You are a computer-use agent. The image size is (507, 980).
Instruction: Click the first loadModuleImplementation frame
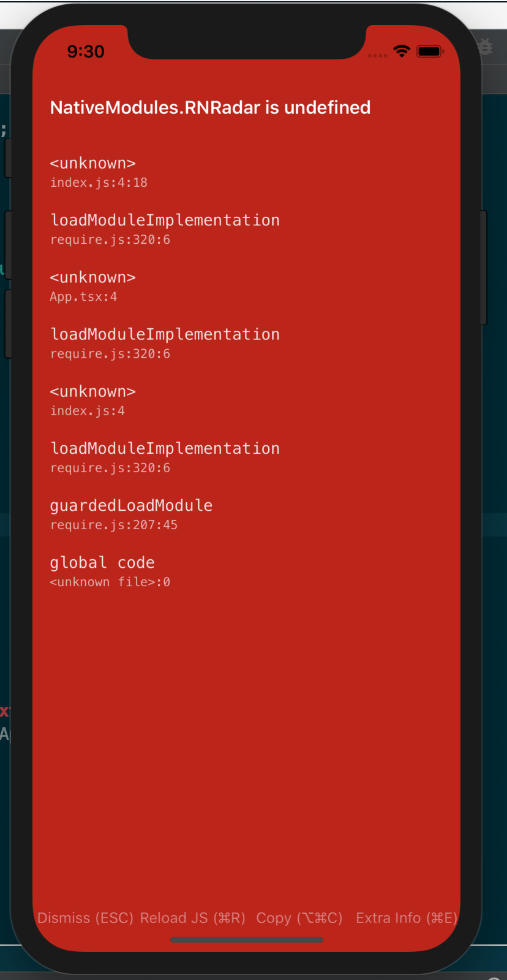pos(165,229)
